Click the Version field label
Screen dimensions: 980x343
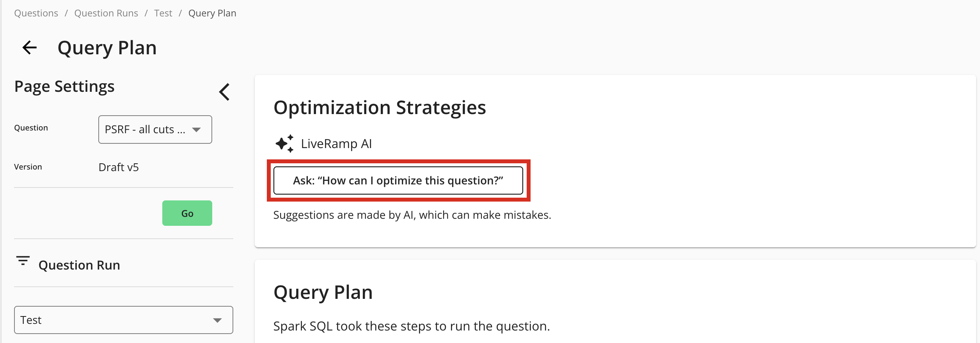coord(28,167)
